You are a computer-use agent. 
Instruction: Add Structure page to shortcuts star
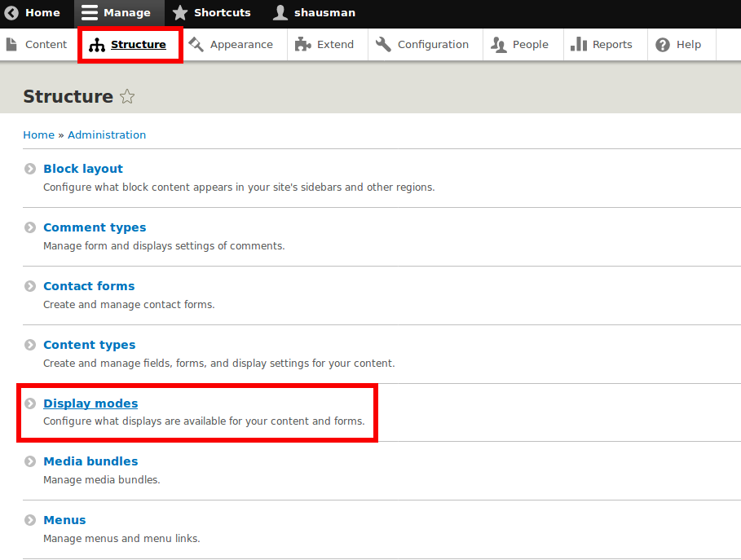127,96
